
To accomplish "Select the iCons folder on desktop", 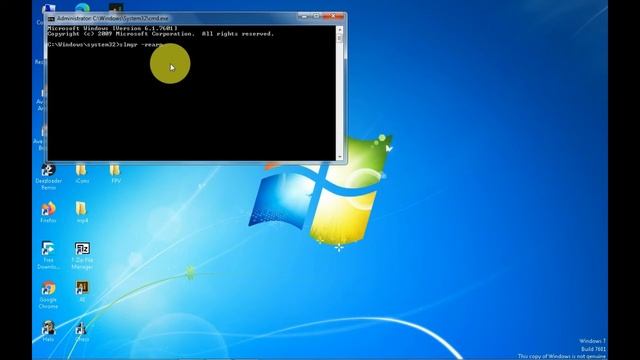I will click(82, 173).
